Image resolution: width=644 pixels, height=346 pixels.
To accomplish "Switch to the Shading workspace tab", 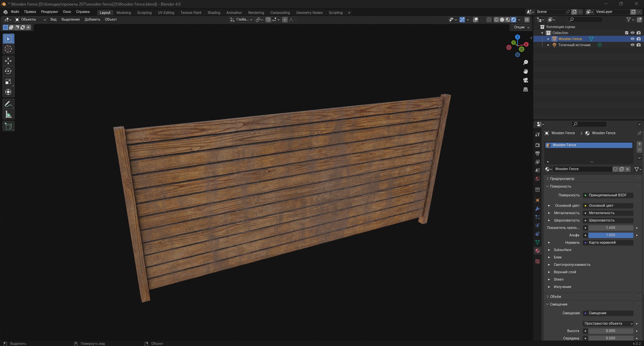I will point(214,13).
